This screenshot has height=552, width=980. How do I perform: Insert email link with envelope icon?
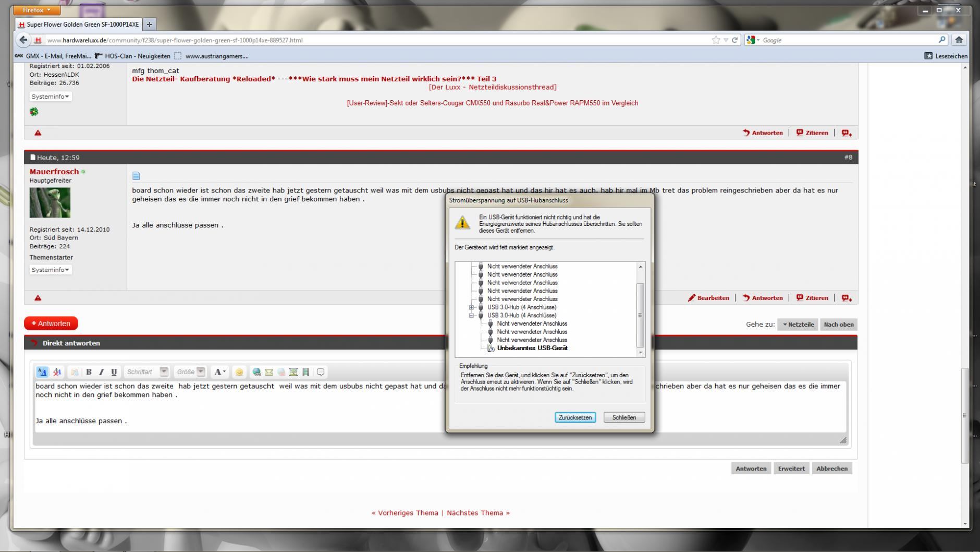coord(269,372)
